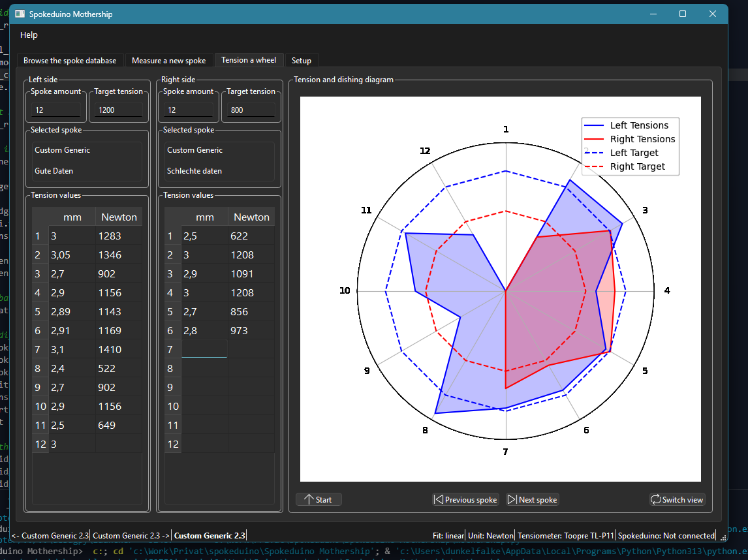
Task: Close the Spokeduino Mothership window
Action: 713,14
